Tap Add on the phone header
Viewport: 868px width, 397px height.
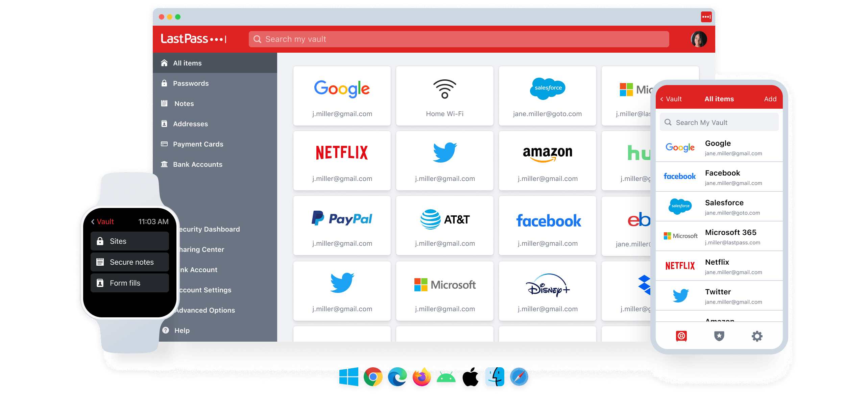pyautogui.click(x=770, y=99)
